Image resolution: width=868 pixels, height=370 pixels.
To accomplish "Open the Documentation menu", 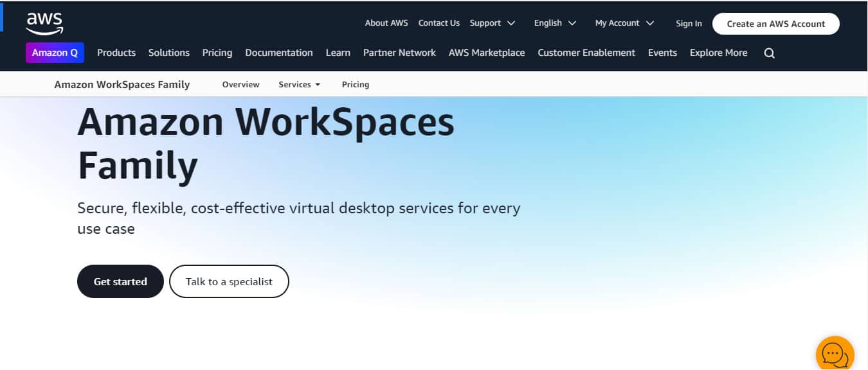I will pos(279,53).
